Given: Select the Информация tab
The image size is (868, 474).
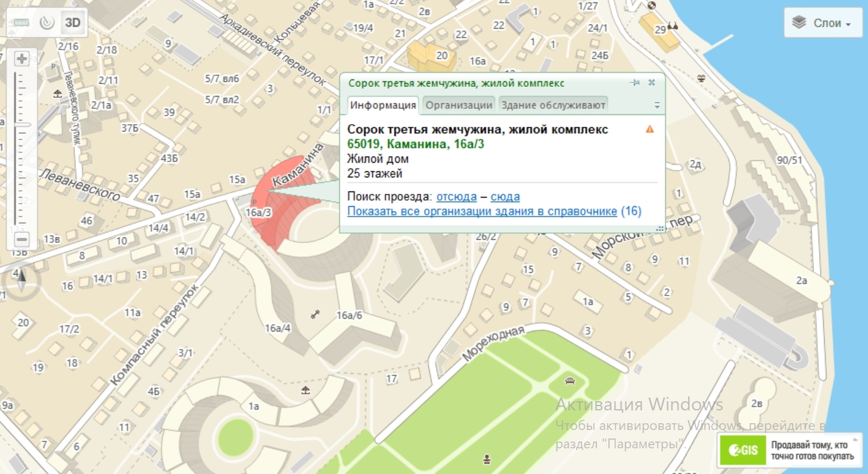Looking at the screenshot, I should coord(383,105).
